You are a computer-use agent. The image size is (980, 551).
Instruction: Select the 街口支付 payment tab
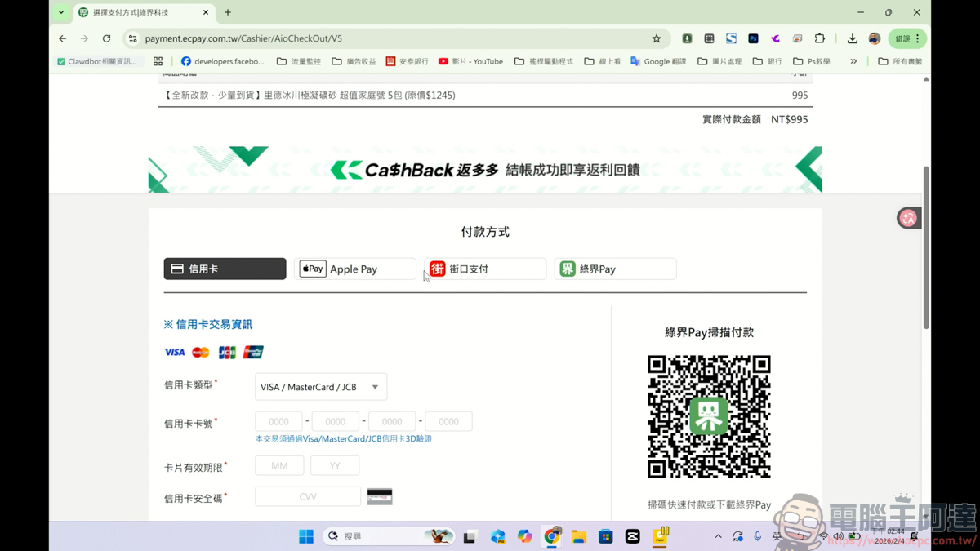tap(485, 269)
